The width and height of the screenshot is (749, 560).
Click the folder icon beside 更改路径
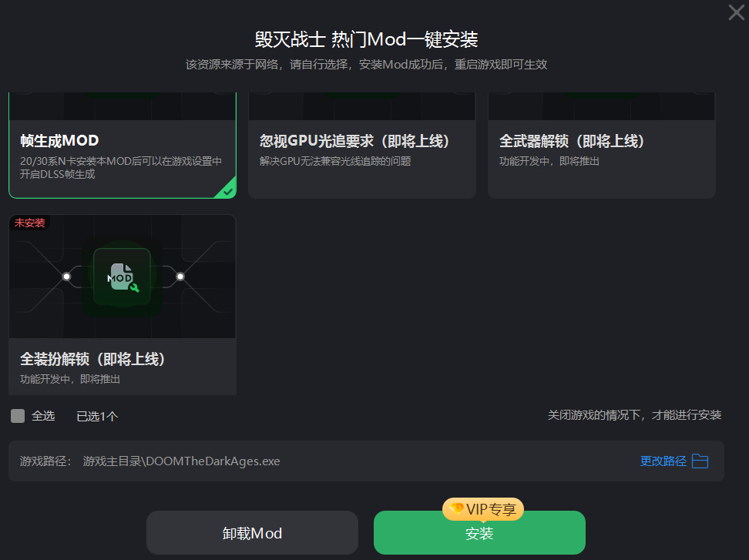(700, 461)
